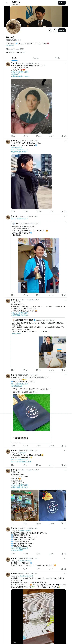Screen dimensions: 72x644
Task: Go back using the top-left arrow
Action: (7, 3)
